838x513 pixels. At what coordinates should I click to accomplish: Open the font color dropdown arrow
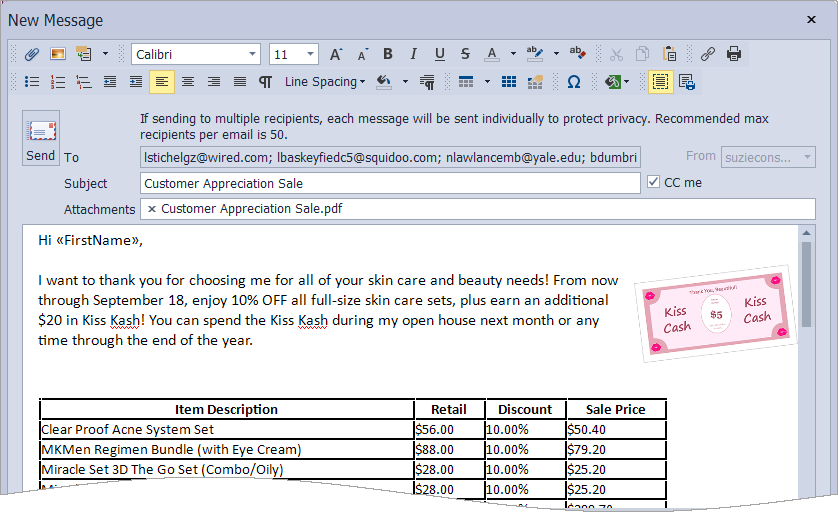pos(513,54)
